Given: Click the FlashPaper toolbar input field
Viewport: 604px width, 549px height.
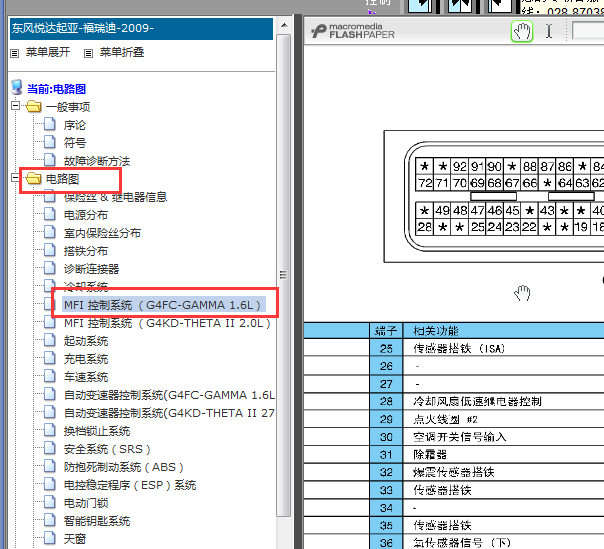Looking at the screenshot, I should pos(588,31).
